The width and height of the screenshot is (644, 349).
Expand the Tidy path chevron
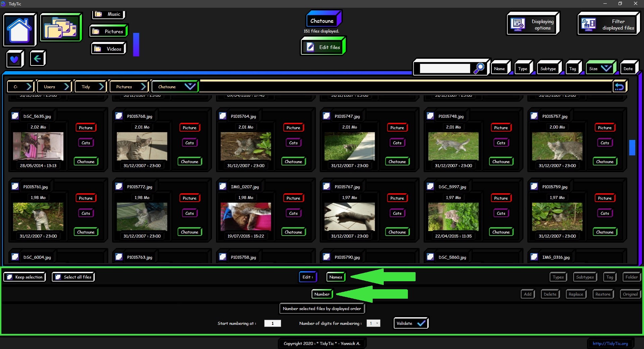[x=101, y=87]
